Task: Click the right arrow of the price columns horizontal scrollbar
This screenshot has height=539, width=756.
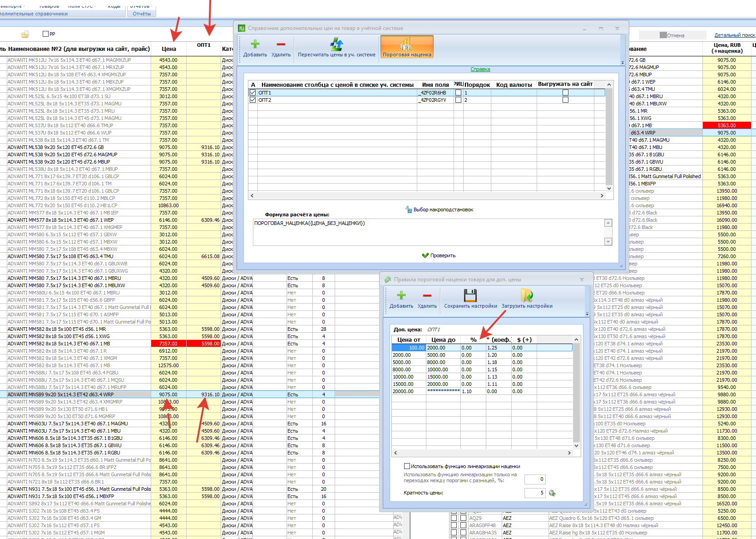Action: (602, 195)
